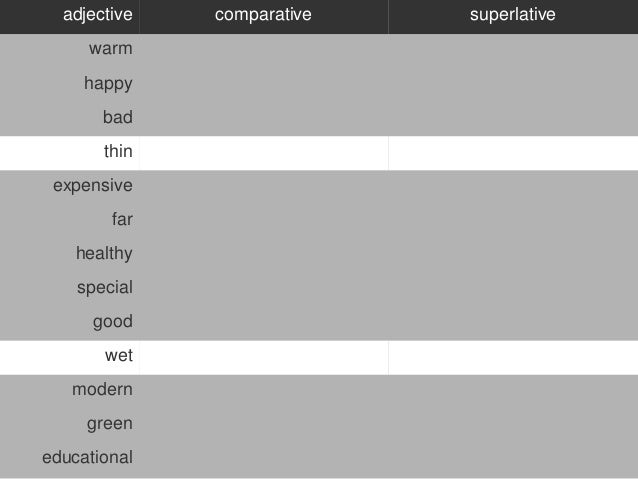Select the 'healthy' adjective cell
The height and width of the screenshot is (479, 638).
point(104,254)
